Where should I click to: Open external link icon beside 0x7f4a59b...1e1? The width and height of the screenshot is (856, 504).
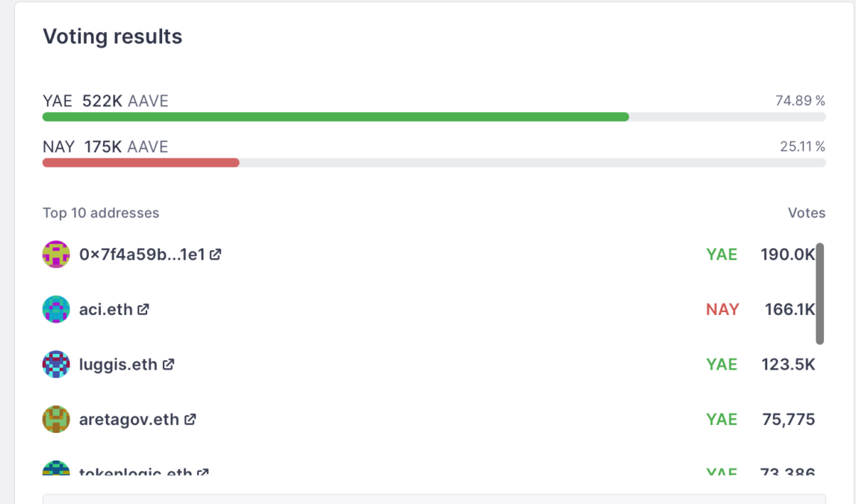pyautogui.click(x=215, y=255)
